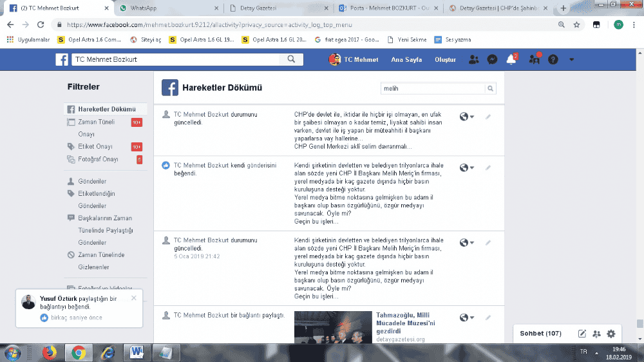Click browser back arrow
Image resolution: width=644 pixels, height=362 pixels.
[x=11, y=24]
